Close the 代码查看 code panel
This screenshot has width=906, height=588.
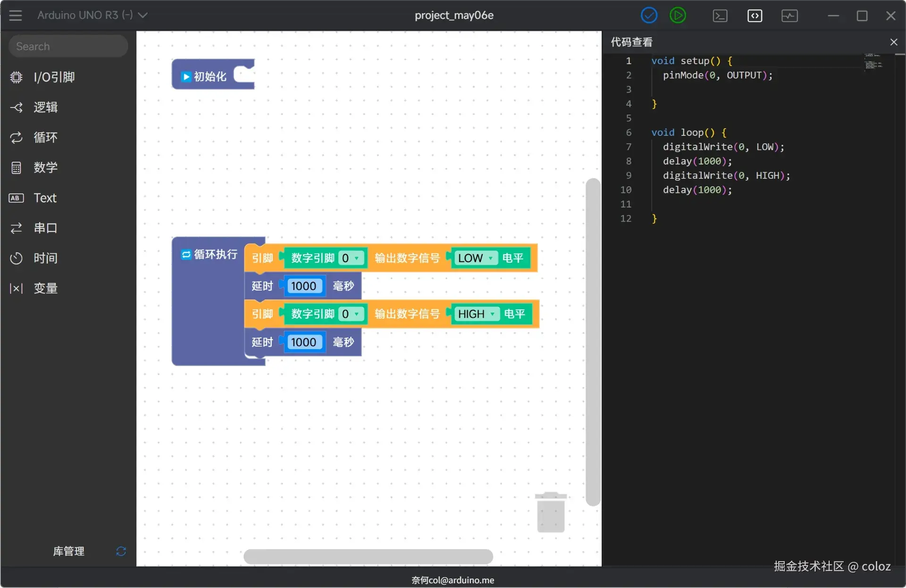click(893, 42)
